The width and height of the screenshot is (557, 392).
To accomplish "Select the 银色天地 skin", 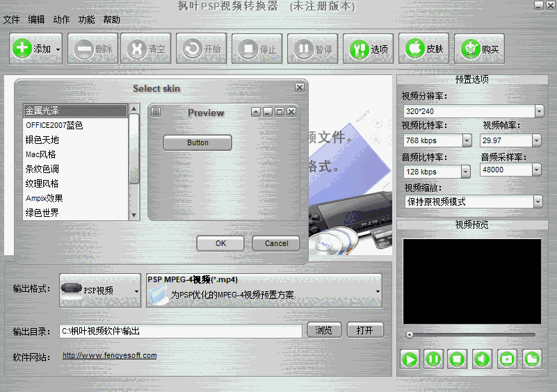I will tap(75, 140).
